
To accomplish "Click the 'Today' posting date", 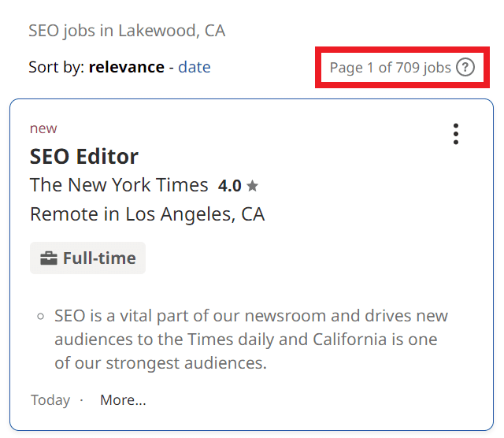I will point(50,400).
